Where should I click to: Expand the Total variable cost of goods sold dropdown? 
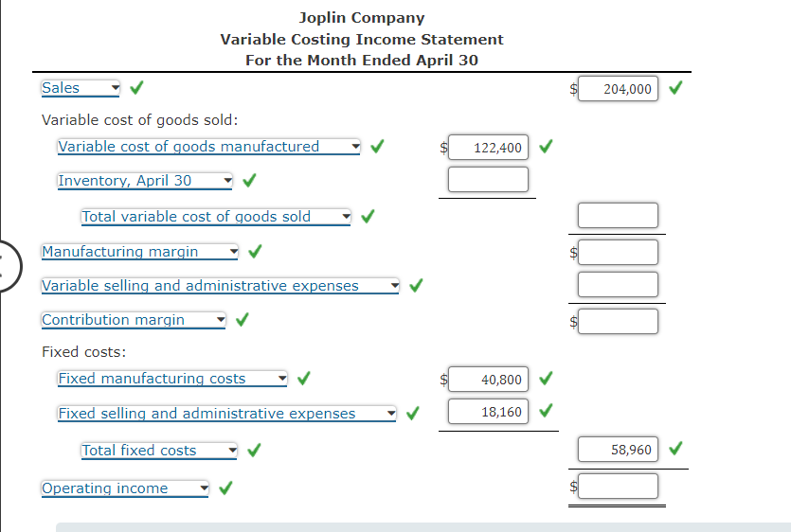tap(216, 217)
